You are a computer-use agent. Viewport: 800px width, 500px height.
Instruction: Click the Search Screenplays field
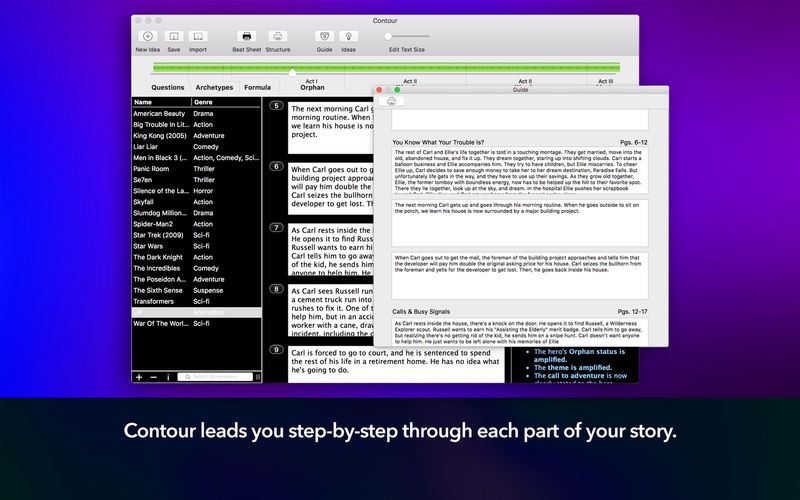[215, 377]
